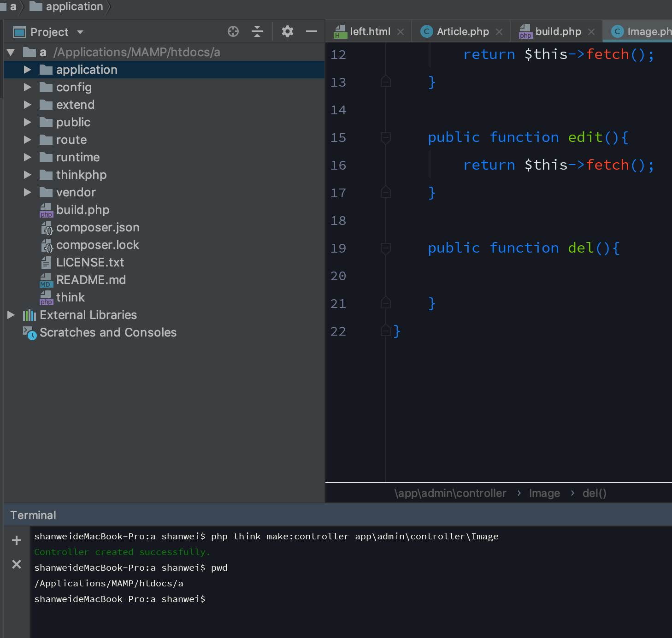Click fold end marker at line 17
This screenshot has width=672, height=638.
point(386,192)
